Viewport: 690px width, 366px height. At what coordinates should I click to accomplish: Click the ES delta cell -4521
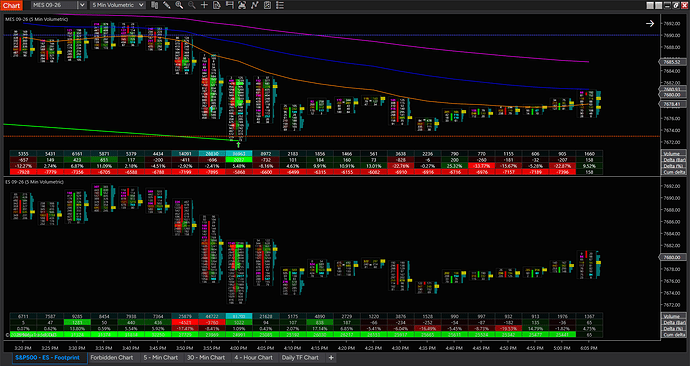click(185, 322)
